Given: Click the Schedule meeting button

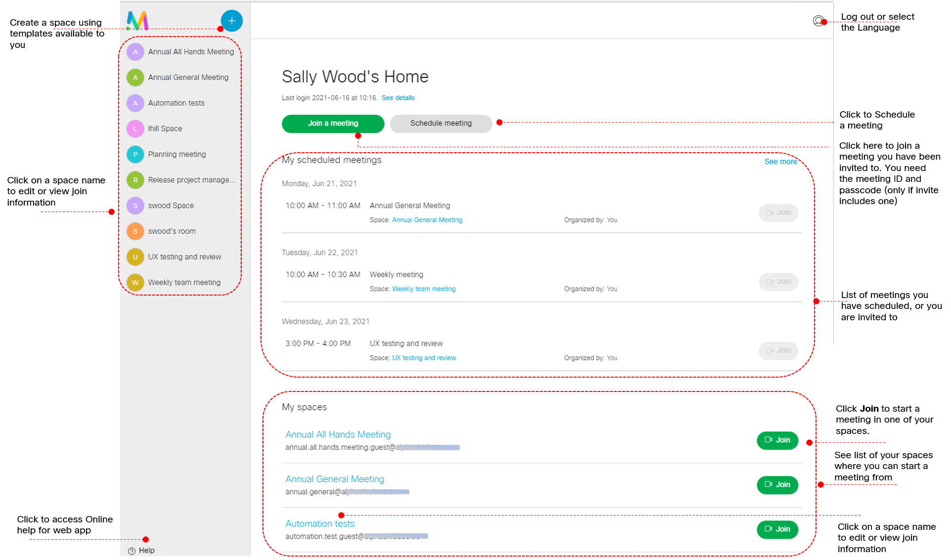Looking at the screenshot, I should pyautogui.click(x=440, y=123).
